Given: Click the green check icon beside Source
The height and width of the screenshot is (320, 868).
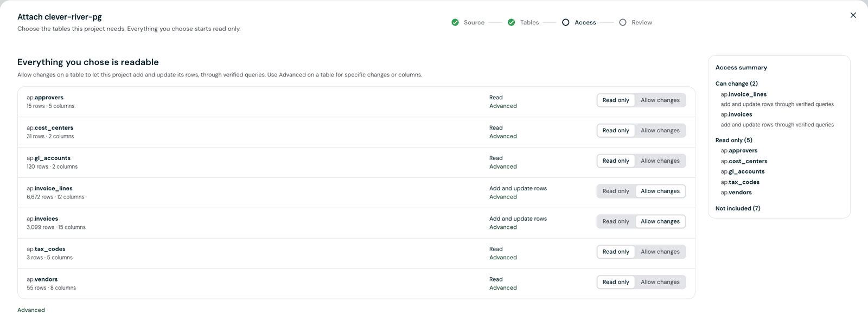Looking at the screenshot, I should tap(455, 22).
